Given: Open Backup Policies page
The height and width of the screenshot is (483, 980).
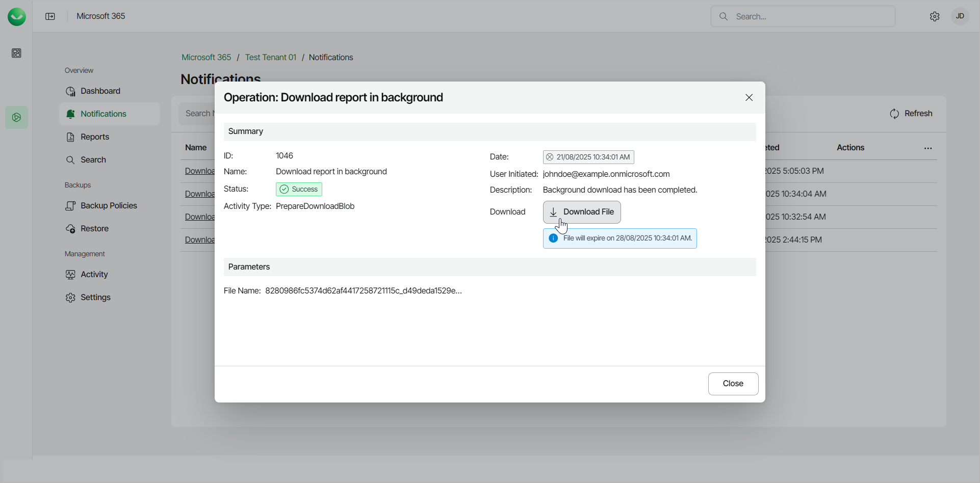Looking at the screenshot, I should click(x=108, y=206).
